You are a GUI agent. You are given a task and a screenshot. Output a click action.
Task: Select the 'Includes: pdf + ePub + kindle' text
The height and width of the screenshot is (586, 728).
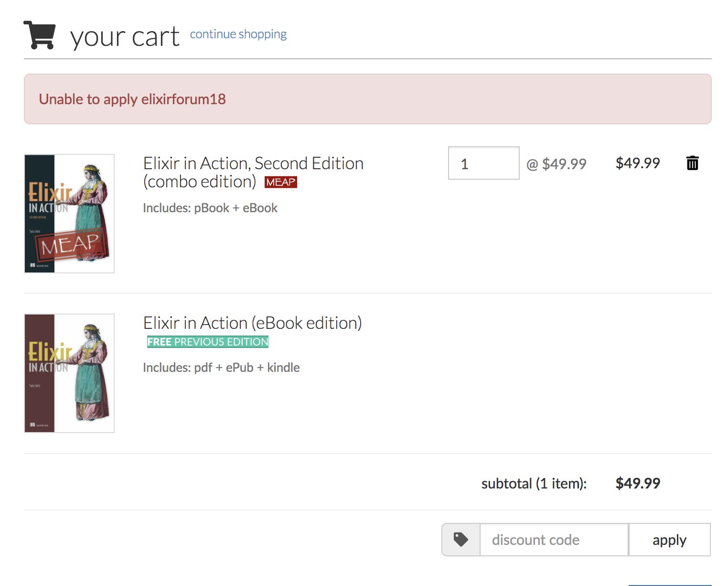(221, 368)
